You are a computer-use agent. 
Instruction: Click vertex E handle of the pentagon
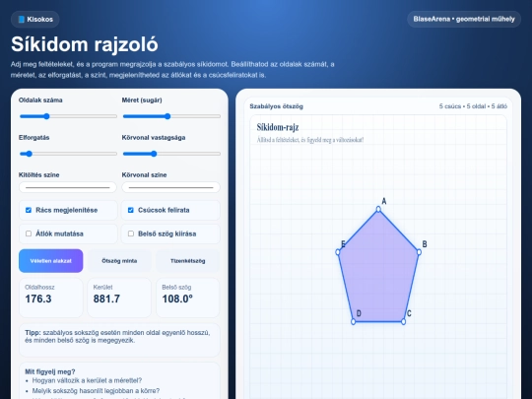338,252
